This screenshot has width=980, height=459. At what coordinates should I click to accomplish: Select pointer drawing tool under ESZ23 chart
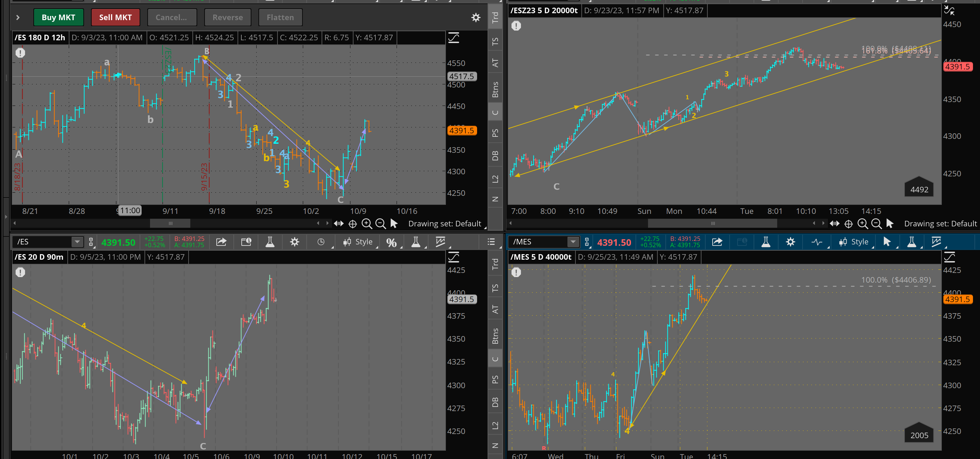point(890,224)
